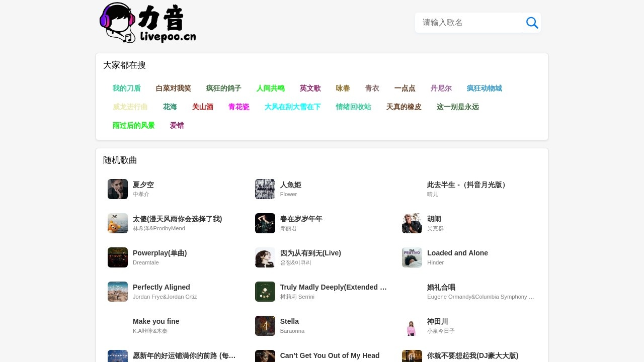Open hot search tag 大风在刮大雪在下

[x=292, y=107]
